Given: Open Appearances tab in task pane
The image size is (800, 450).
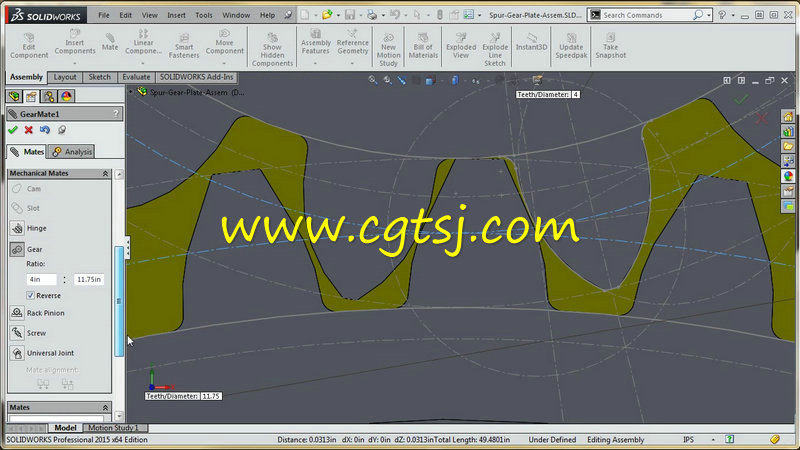Looking at the screenshot, I should point(788,176).
